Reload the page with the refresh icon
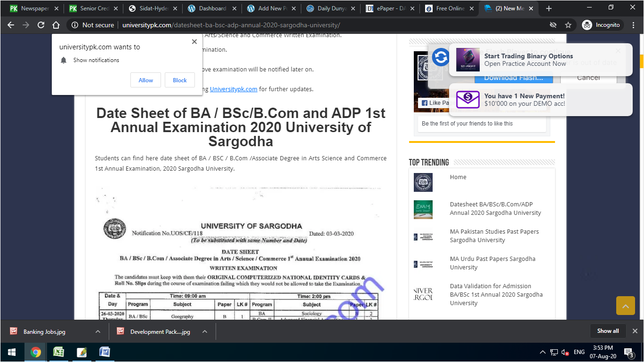Screen dimensions: 644x362 pyautogui.click(x=41, y=25)
